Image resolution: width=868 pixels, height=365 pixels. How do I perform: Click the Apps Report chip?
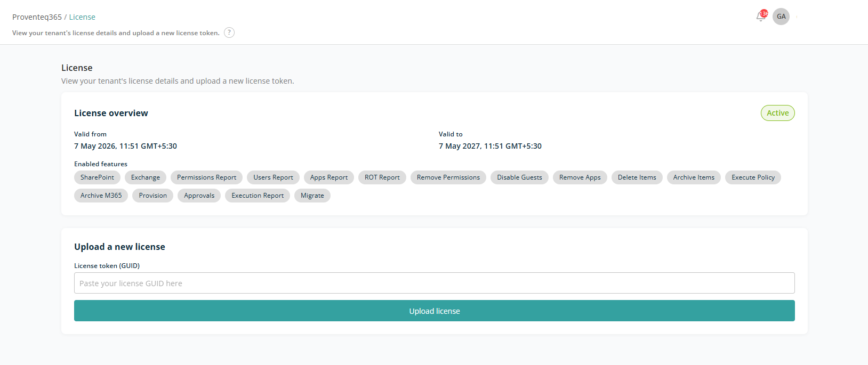point(329,177)
